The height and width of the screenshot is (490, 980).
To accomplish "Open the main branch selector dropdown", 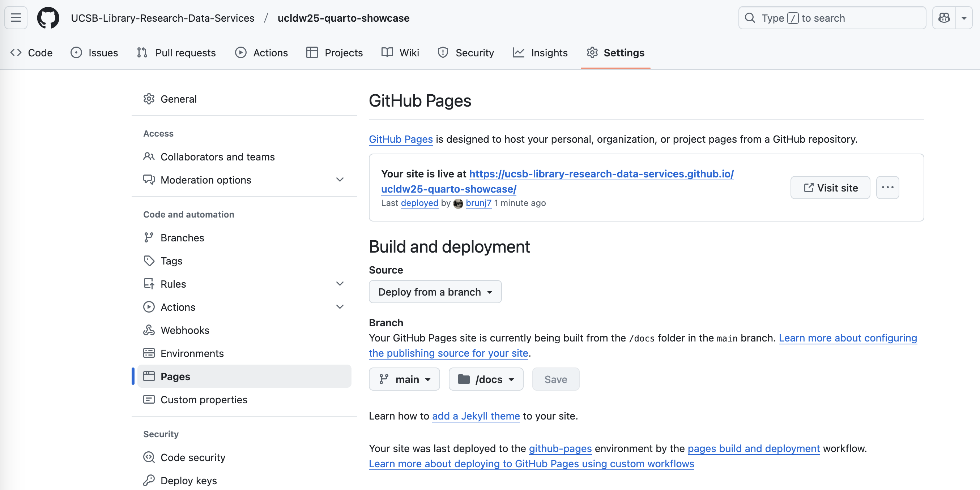I will point(404,379).
